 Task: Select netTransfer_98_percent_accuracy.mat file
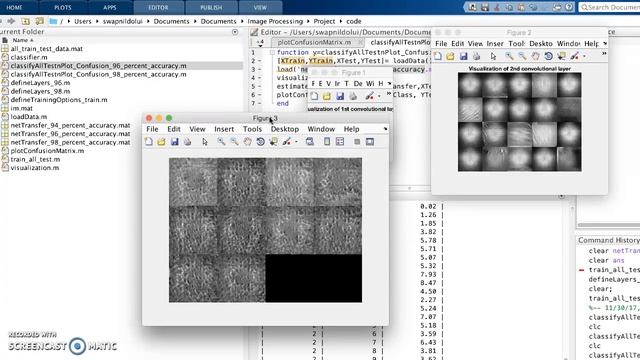coord(70,142)
